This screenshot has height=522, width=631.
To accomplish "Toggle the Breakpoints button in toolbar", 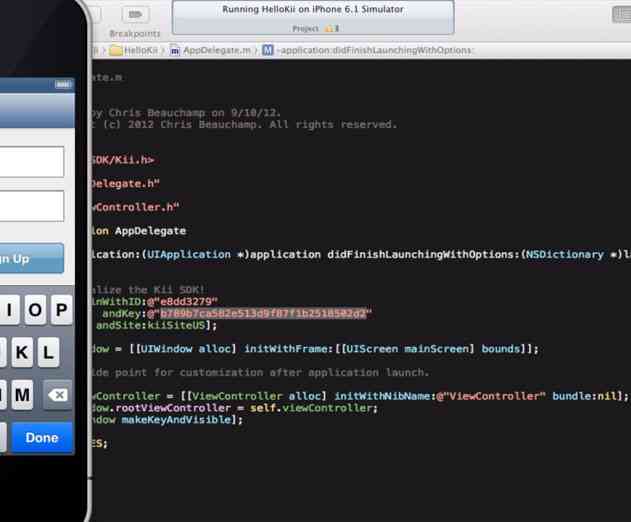I will coord(135,15).
